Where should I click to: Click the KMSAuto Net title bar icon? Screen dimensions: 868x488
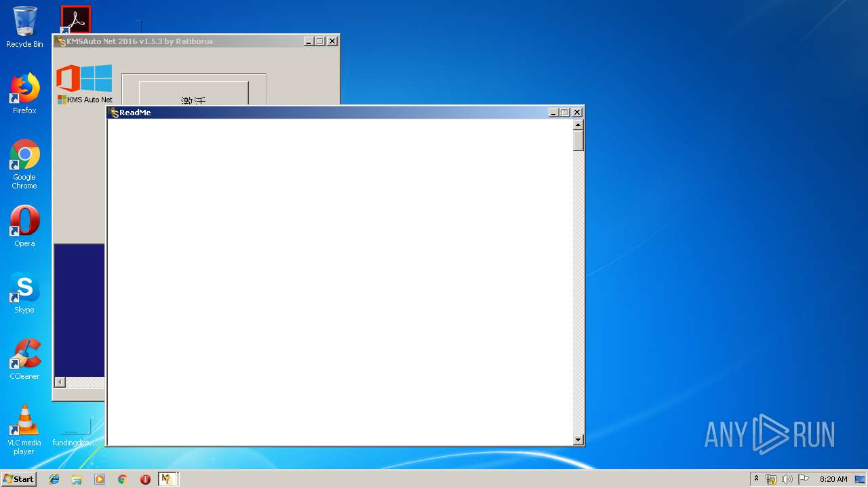(61, 41)
